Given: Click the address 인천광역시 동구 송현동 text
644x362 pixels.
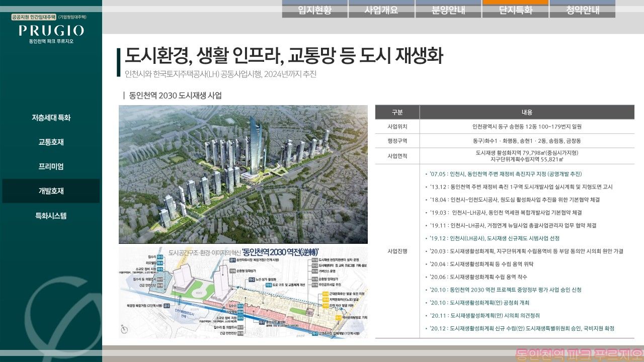Looking at the screenshot, I should point(527,127).
